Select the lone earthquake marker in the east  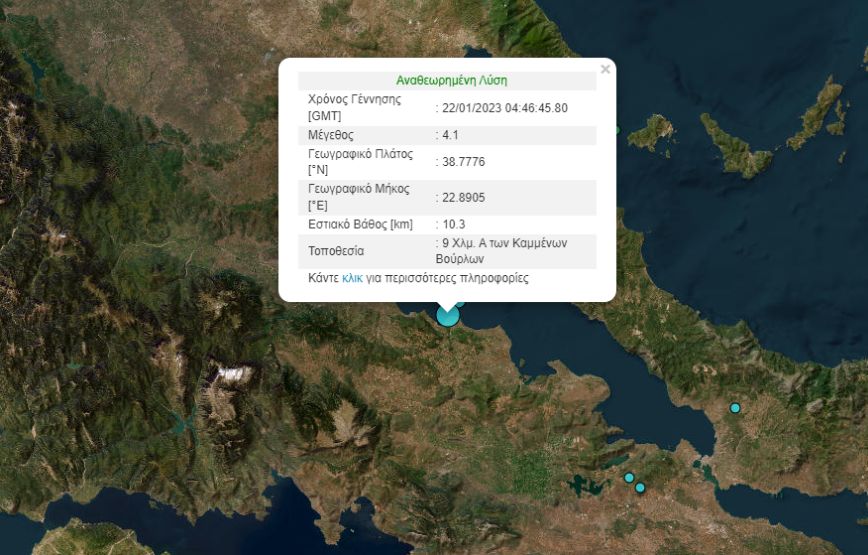[735, 408]
